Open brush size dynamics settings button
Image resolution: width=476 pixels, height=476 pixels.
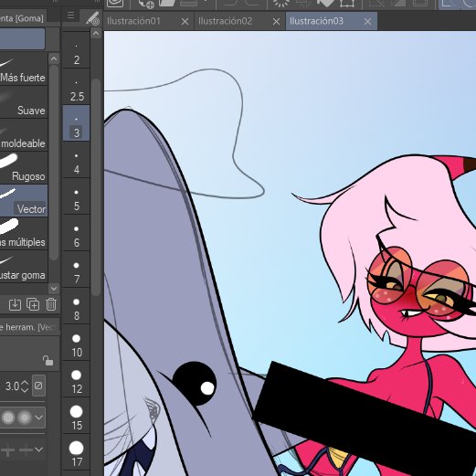click(x=38, y=386)
